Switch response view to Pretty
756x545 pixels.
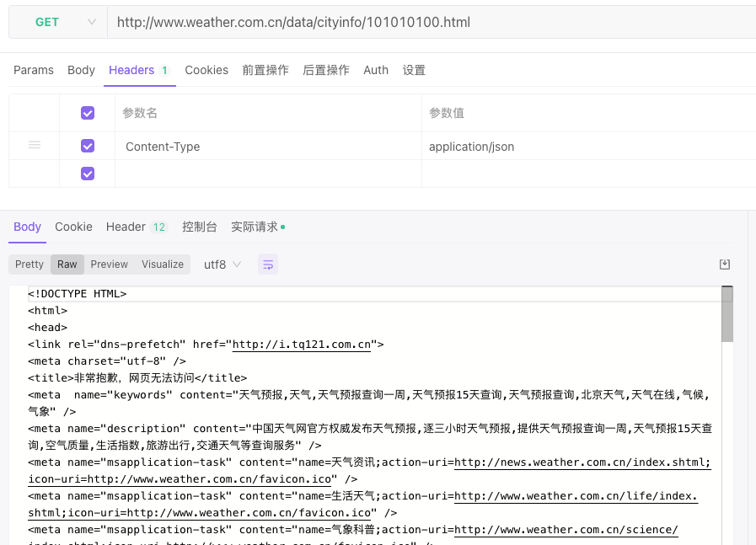29,264
